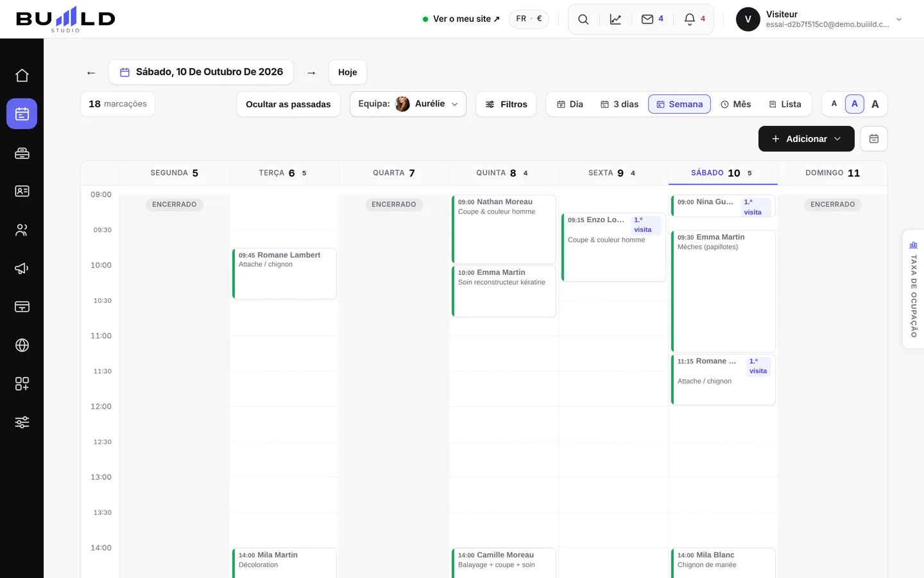Open the calendar icon in sidebar
The width and height of the screenshot is (924, 578).
(22, 114)
